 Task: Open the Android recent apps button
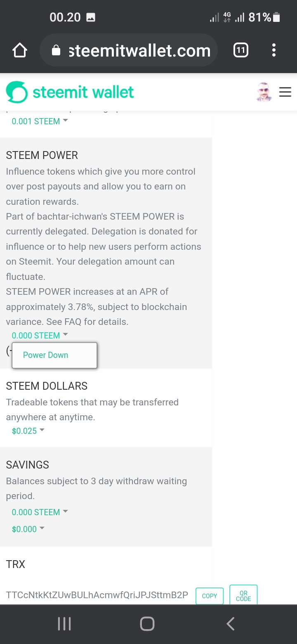coord(64,623)
